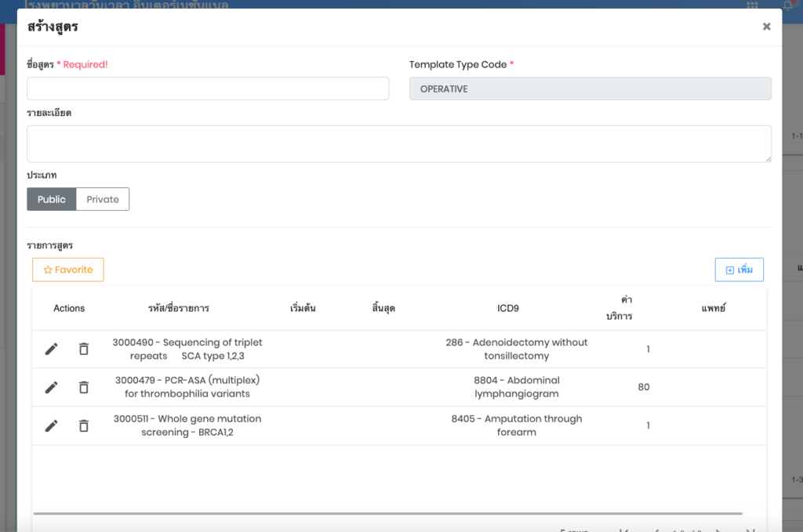Click the รหัส/ชื่อรายการ column header
This screenshot has width=803, height=532.
[179, 308]
